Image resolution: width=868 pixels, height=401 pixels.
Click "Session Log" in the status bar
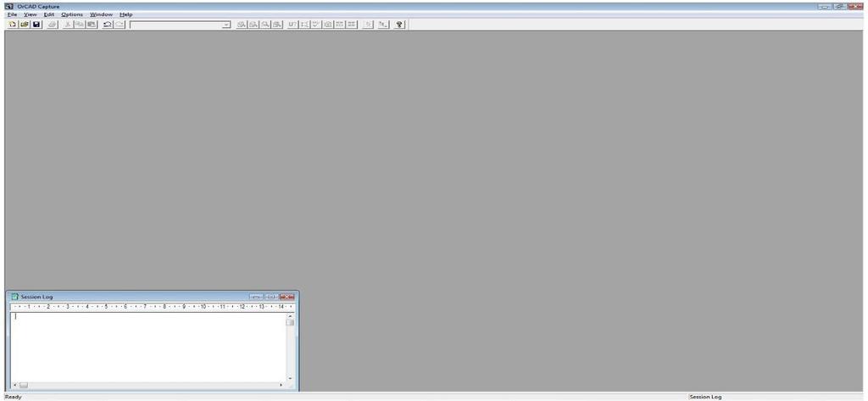(705, 397)
